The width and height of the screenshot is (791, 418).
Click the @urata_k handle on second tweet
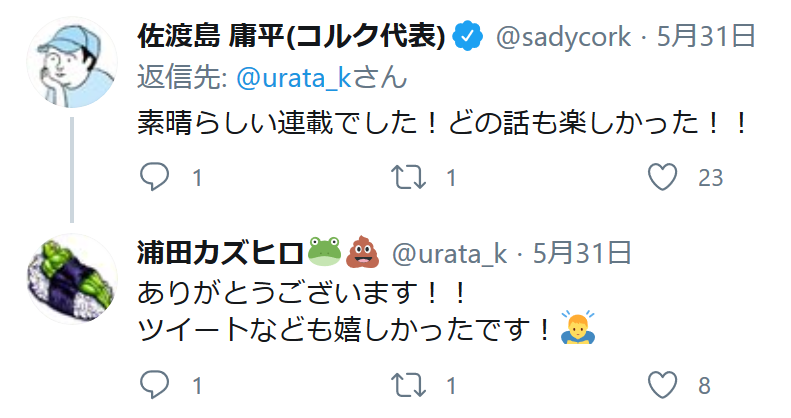[x=448, y=251]
